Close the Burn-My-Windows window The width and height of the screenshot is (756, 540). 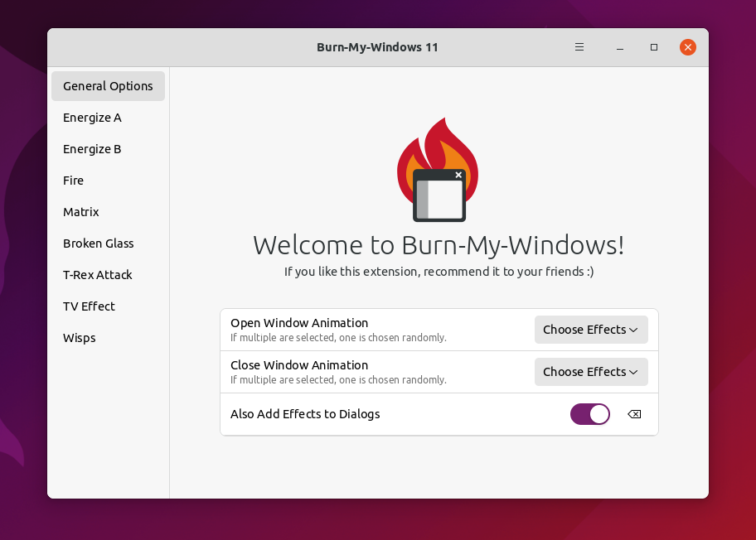(x=687, y=47)
